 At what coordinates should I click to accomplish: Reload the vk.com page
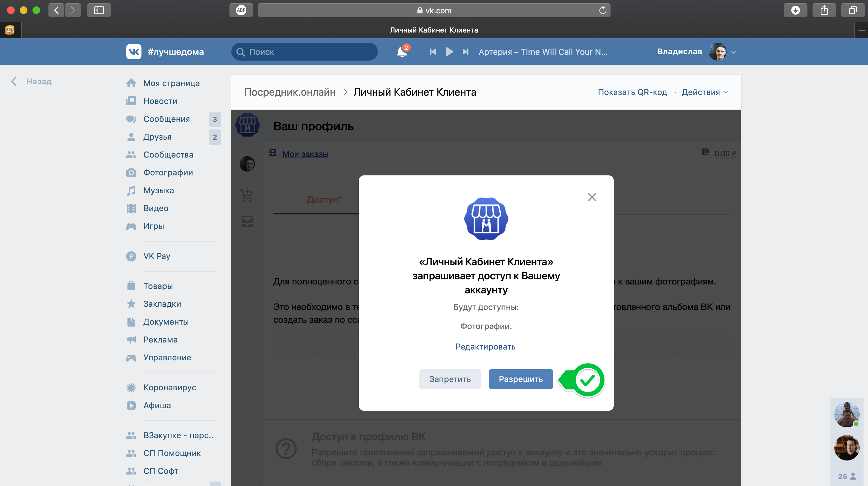(603, 11)
